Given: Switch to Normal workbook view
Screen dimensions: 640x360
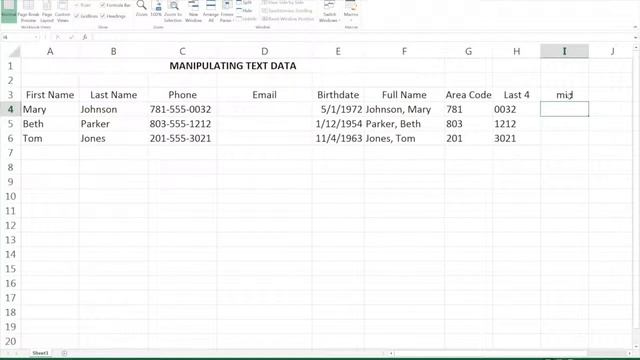Looking at the screenshot, I should [9, 11].
